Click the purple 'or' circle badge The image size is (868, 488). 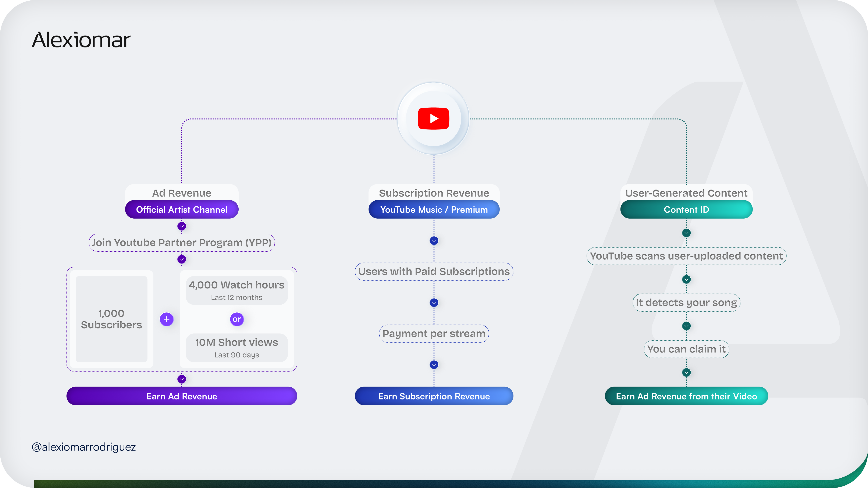(236, 319)
